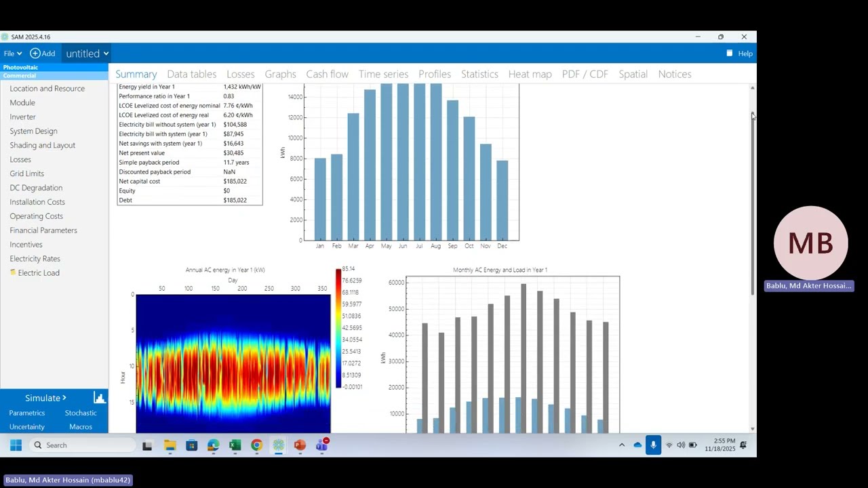Open Location and Resource inputs page
The width and height of the screenshot is (868, 488).
[x=47, y=89]
